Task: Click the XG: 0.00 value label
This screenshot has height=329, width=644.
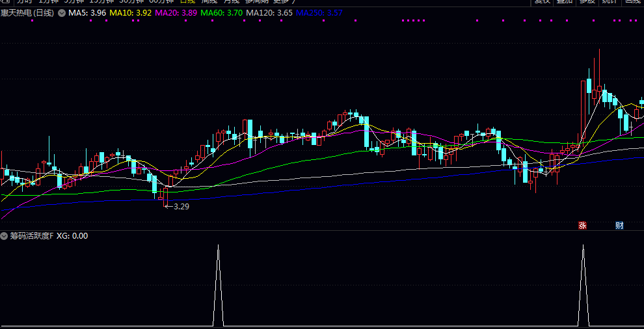Action: coord(72,236)
